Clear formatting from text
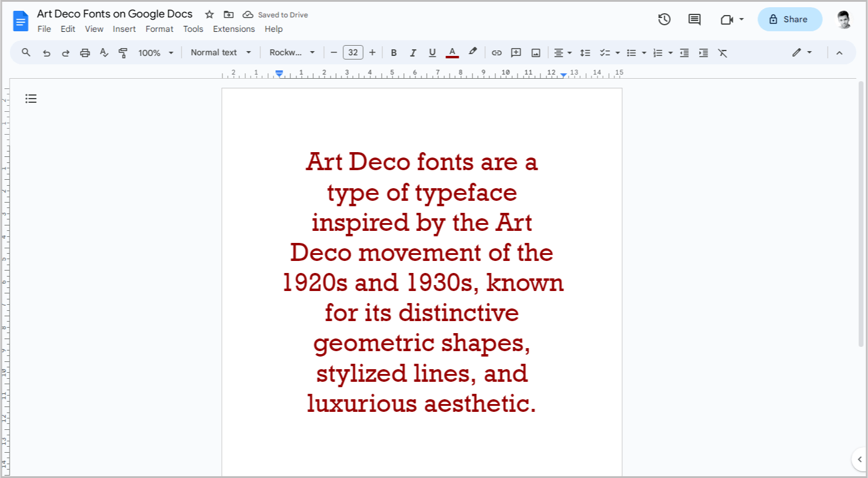 723,52
